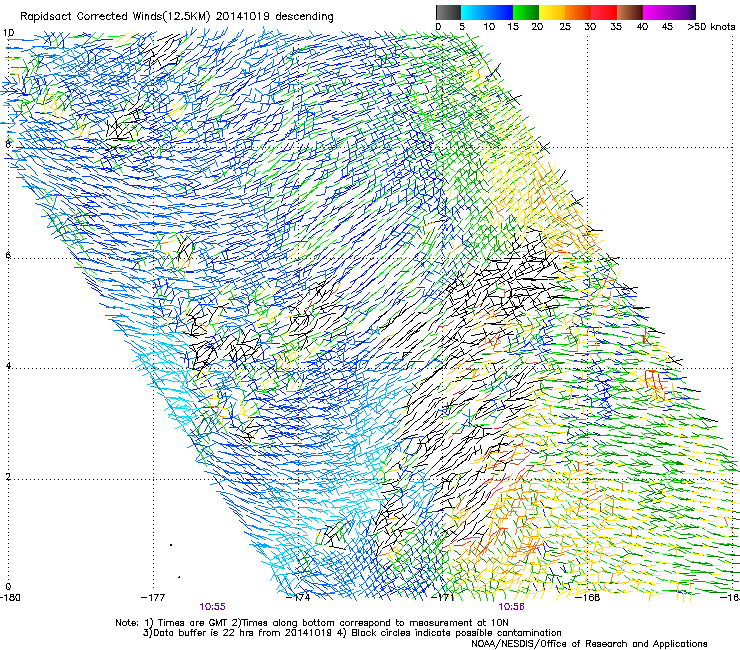Click the latitude '10' axis label
This screenshot has width=740, height=650.
point(8,33)
